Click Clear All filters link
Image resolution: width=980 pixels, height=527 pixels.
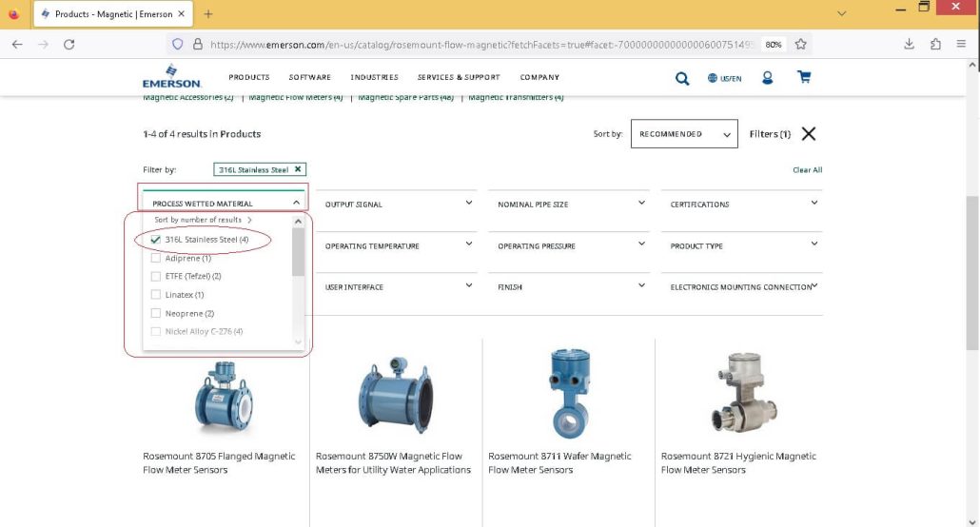[807, 170]
